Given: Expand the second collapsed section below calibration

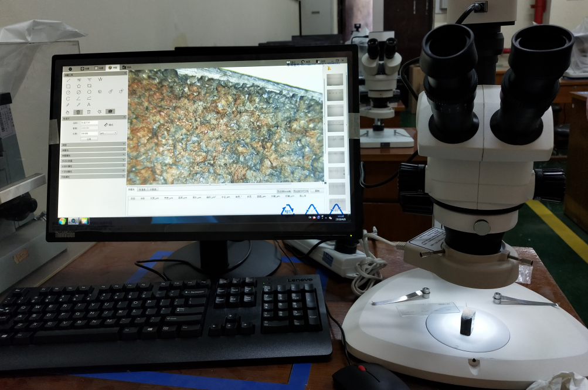Looking at the screenshot, I should pos(93,150).
